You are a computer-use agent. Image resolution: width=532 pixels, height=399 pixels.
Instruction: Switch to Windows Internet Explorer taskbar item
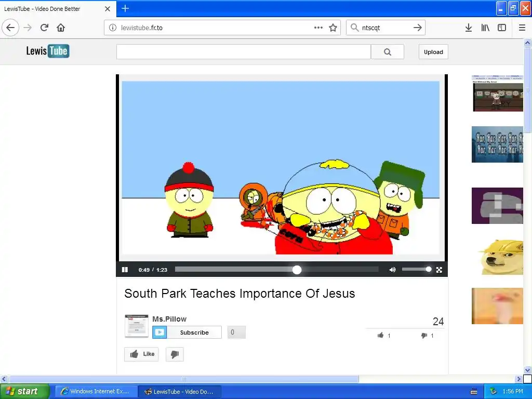[96, 391]
